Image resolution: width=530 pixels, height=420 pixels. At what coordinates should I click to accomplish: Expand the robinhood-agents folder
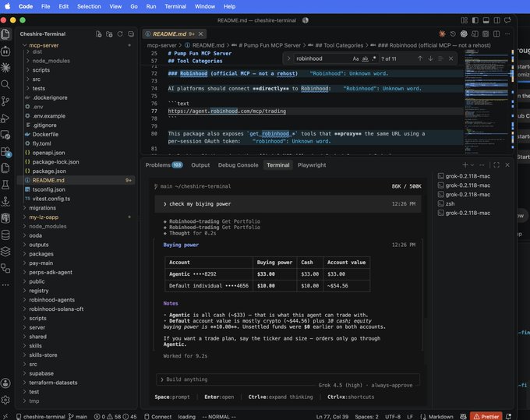click(24, 300)
